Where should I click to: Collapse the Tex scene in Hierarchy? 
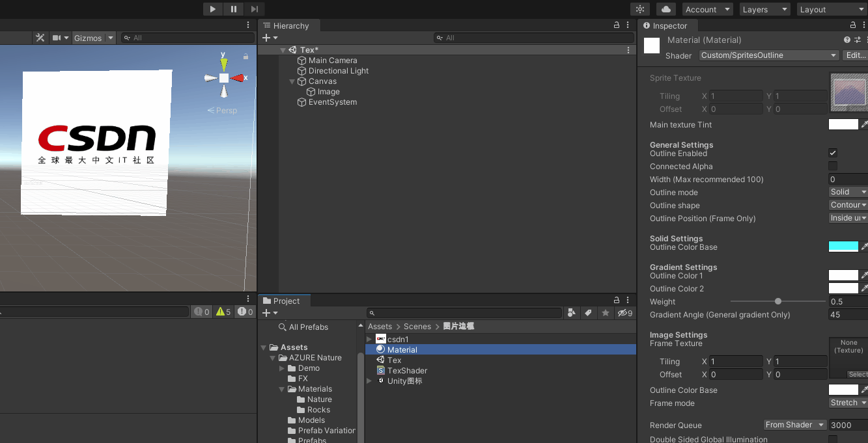coord(283,50)
